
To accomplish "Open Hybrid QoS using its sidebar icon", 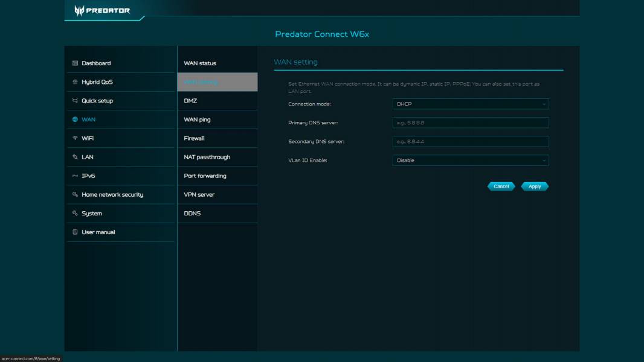I will point(74,81).
